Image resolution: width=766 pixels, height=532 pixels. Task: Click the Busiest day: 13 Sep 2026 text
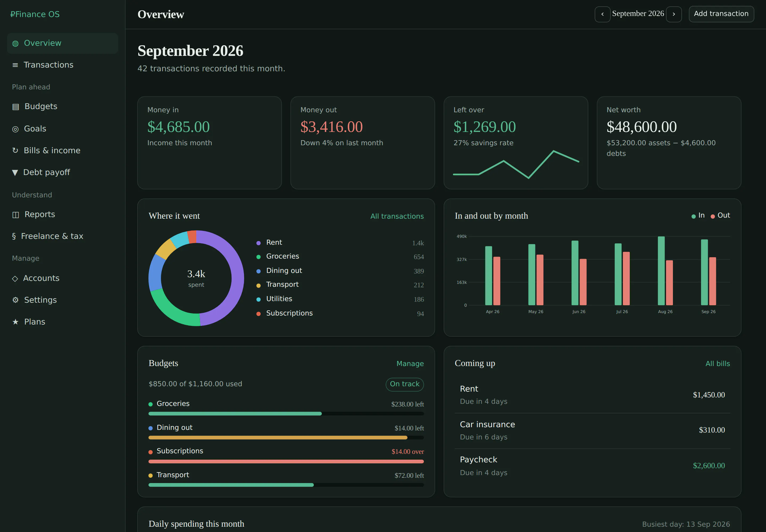[x=686, y=524]
